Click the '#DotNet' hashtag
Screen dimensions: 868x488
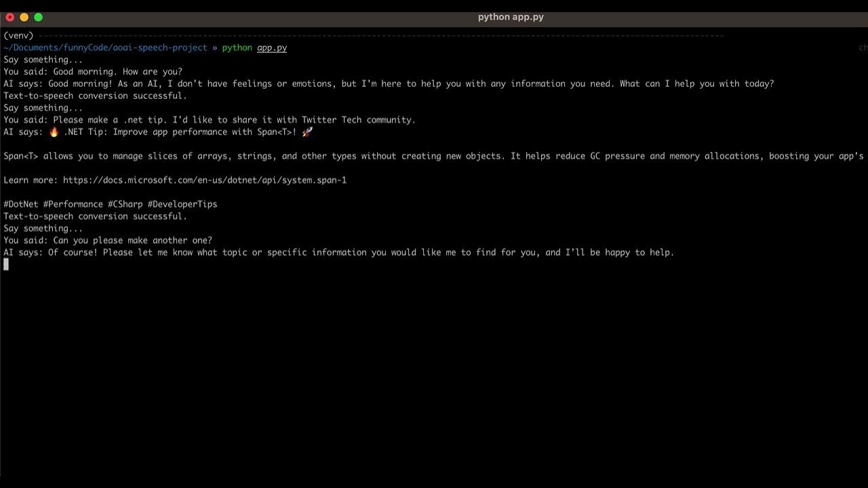pyautogui.click(x=21, y=204)
